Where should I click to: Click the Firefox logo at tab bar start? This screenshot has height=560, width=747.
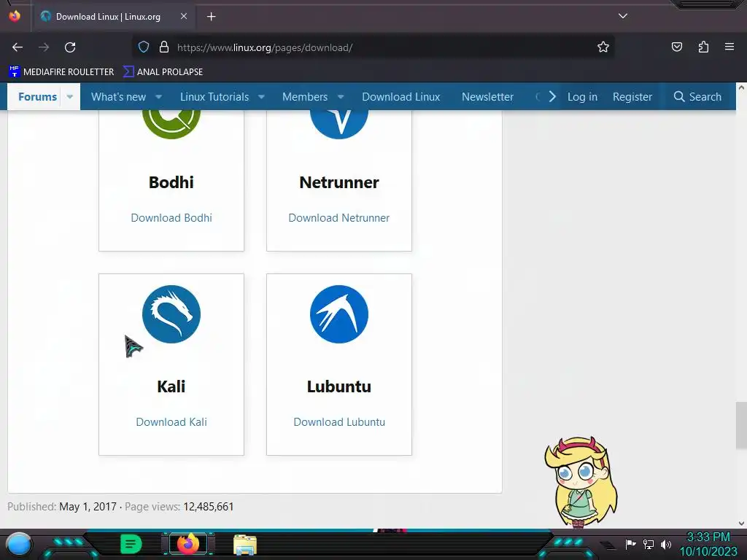[x=15, y=16]
